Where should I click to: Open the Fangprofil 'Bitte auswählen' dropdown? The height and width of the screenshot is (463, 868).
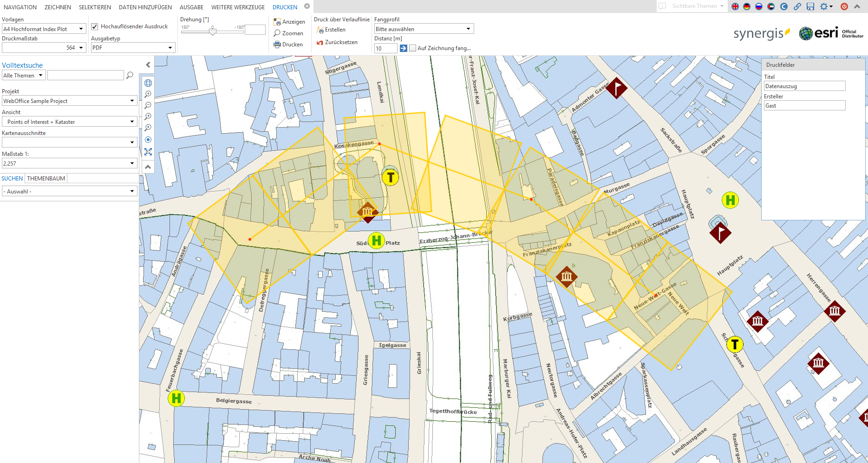469,28
